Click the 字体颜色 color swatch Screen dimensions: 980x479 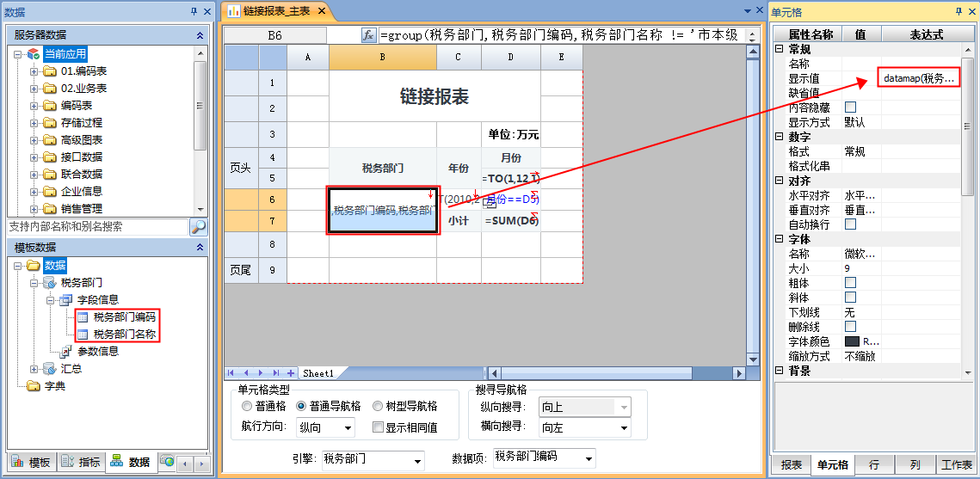tap(852, 341)
